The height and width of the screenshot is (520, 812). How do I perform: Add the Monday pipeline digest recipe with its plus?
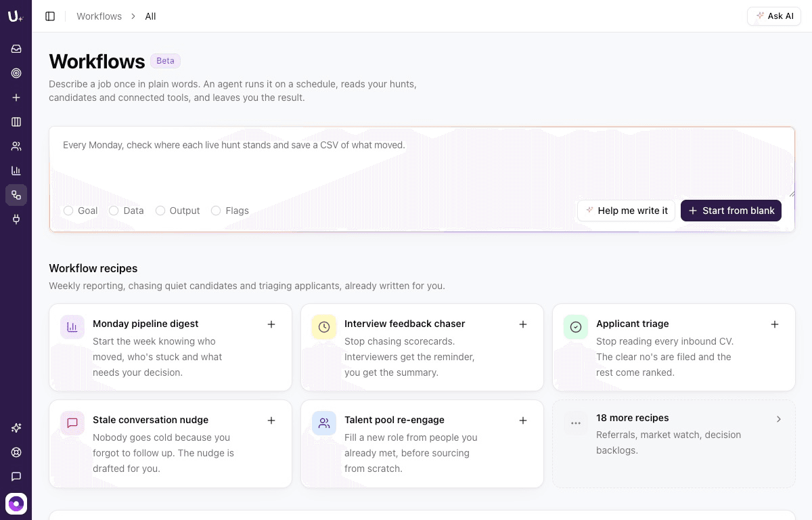(x=271, y=324)
